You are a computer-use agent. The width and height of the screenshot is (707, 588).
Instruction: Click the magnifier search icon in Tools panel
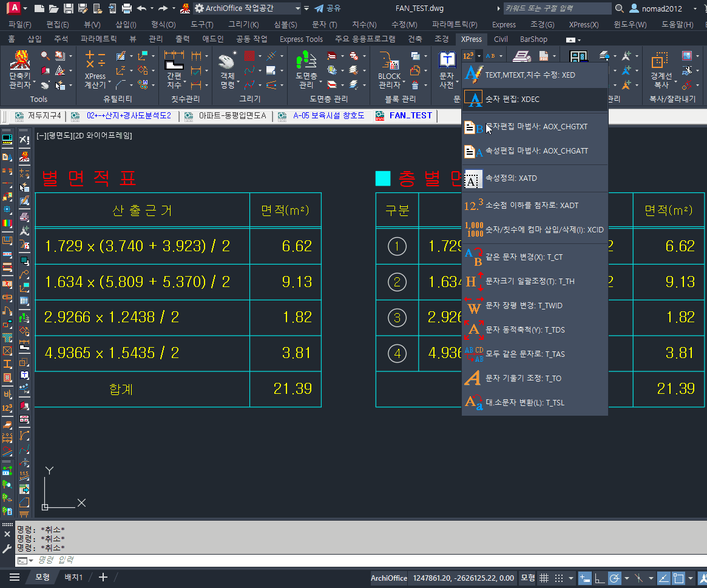[45, 55]
